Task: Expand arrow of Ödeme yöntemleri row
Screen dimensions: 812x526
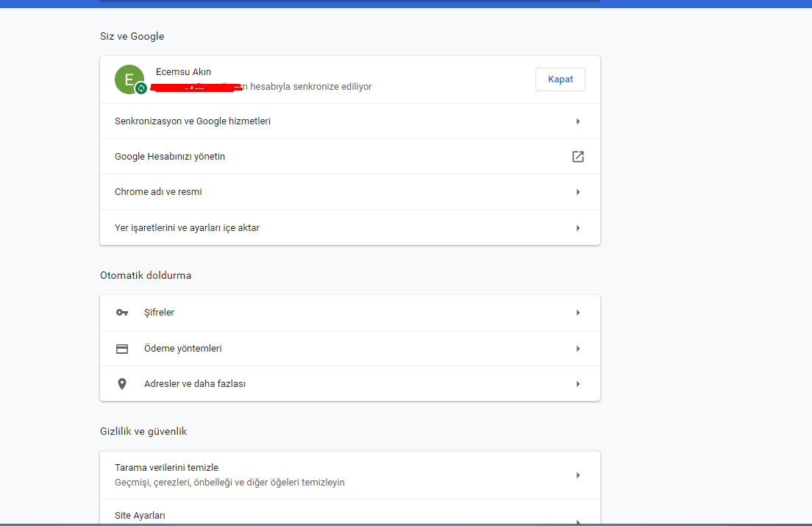Action: pyautogui.click(x=578, y=349)
